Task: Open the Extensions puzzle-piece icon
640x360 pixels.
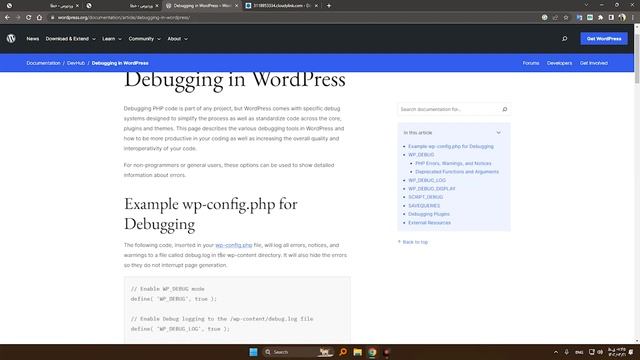Action: (600, 18)
